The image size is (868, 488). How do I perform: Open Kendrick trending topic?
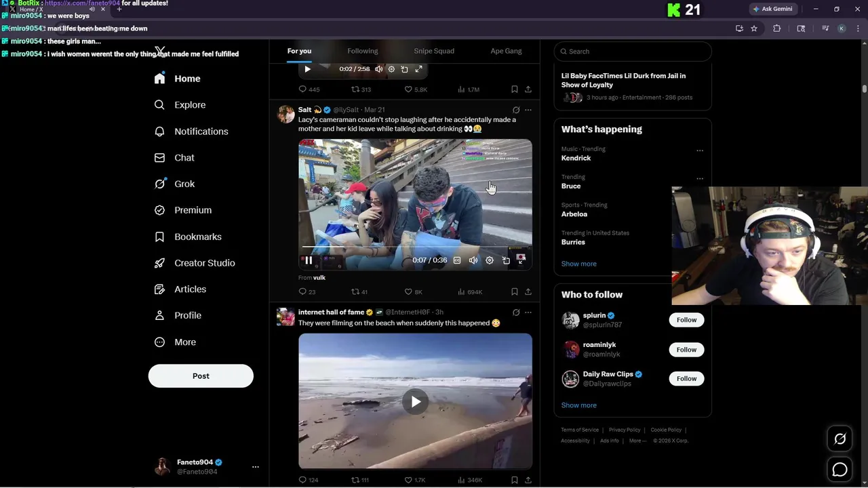coord(576,158)
